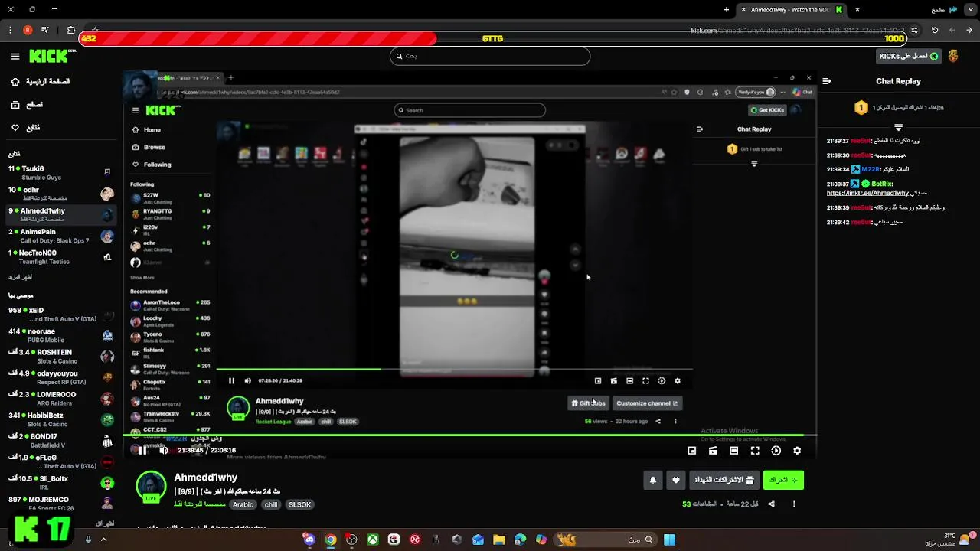Open the linktr.ee/Ahmedd1why chat link
The width and height of the screenshot is (980, 551).
867,193
